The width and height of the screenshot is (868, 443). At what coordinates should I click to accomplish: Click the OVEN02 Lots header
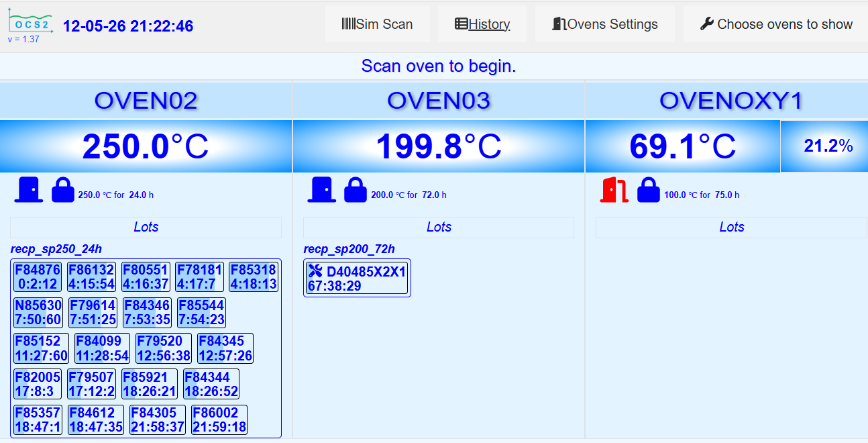pos(146,227)
